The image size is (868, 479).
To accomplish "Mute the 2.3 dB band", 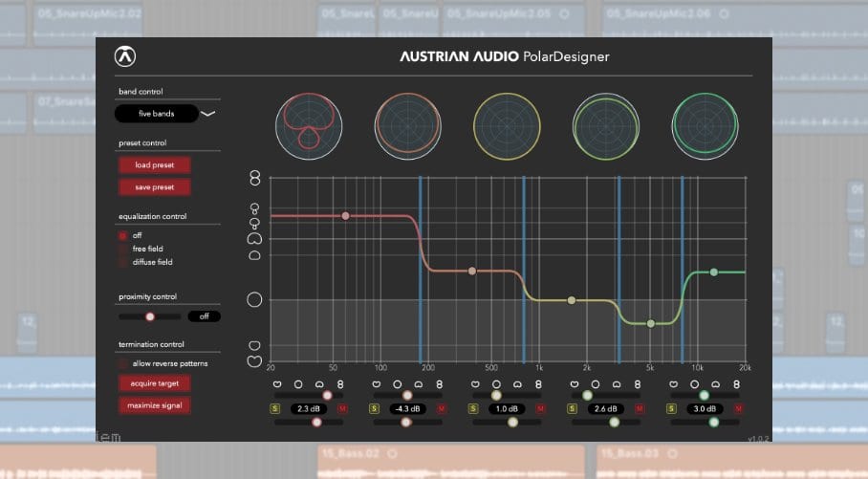I will [x=342, y=408].
